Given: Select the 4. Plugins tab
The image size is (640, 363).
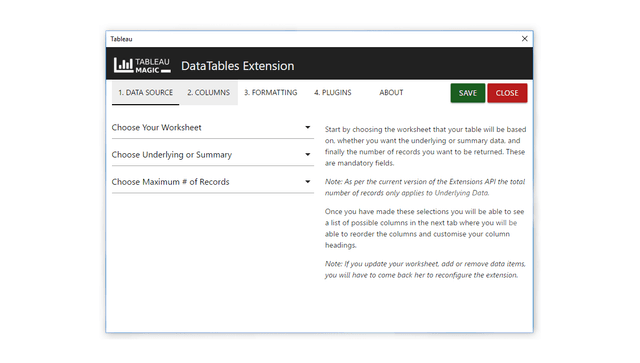Looking at the screenshot, I should coord(333,93).
